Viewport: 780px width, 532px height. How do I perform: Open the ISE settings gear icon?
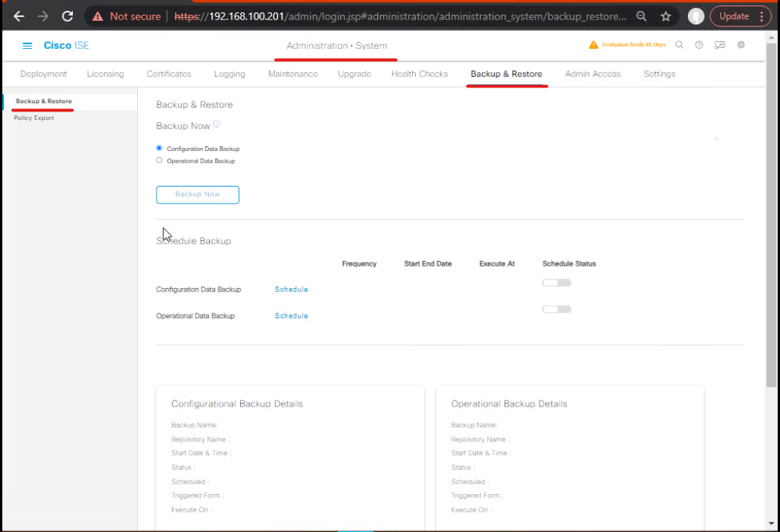741,45
